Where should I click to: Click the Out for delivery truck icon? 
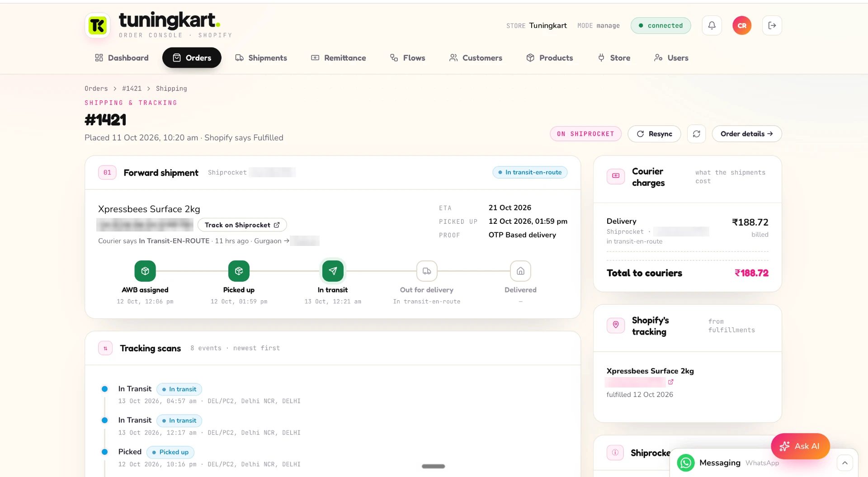[427, 271]
